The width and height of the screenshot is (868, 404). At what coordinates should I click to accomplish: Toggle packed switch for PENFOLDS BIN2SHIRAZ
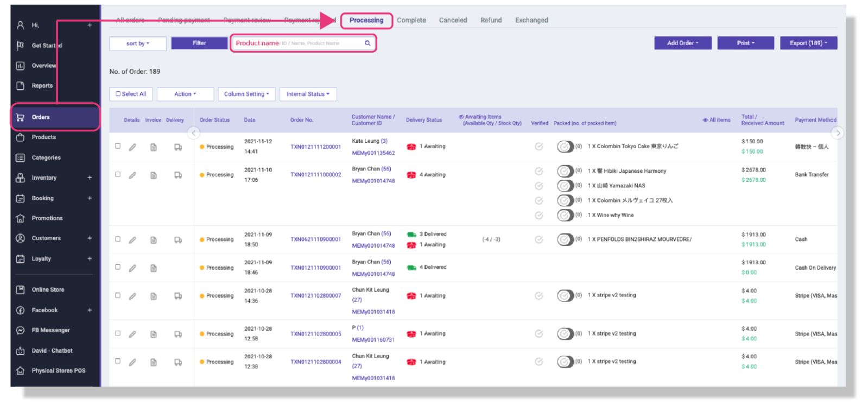point(565,239)
